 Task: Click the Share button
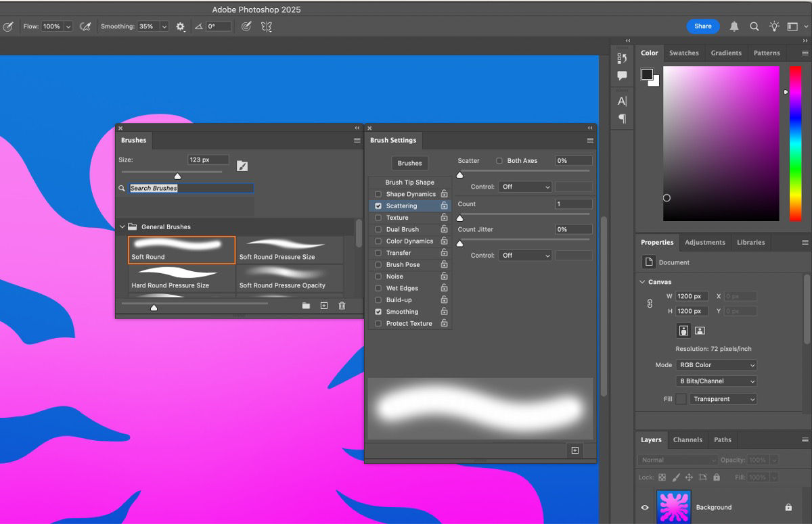tap(702, 26)
